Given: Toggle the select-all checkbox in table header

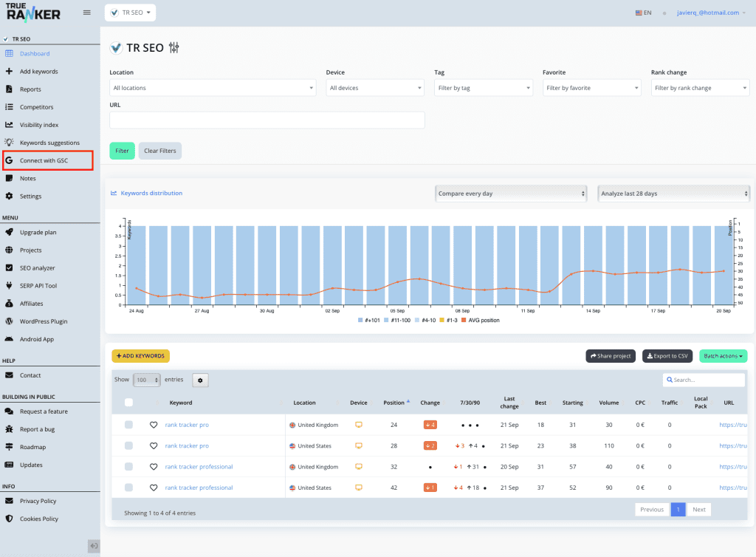Looking at the screenshot, I should (128, 402).
